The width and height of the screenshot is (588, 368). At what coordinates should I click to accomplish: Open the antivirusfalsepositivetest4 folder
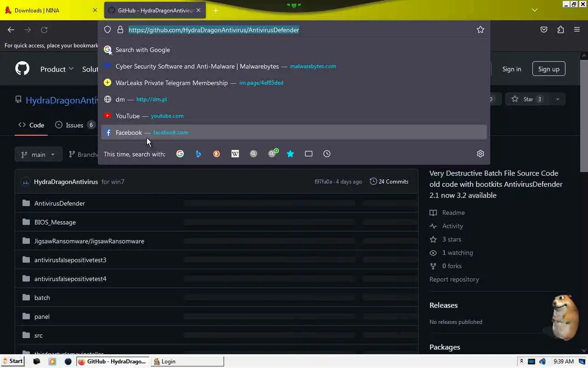pyautogui.click(x=70, y=279)
